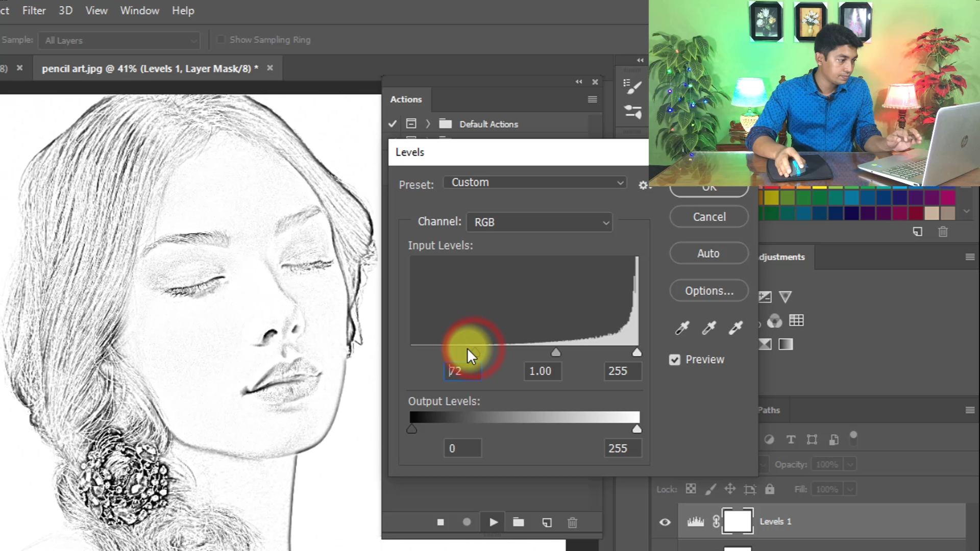
Task: Open Levels preset options gear icon
Action: 644,185
